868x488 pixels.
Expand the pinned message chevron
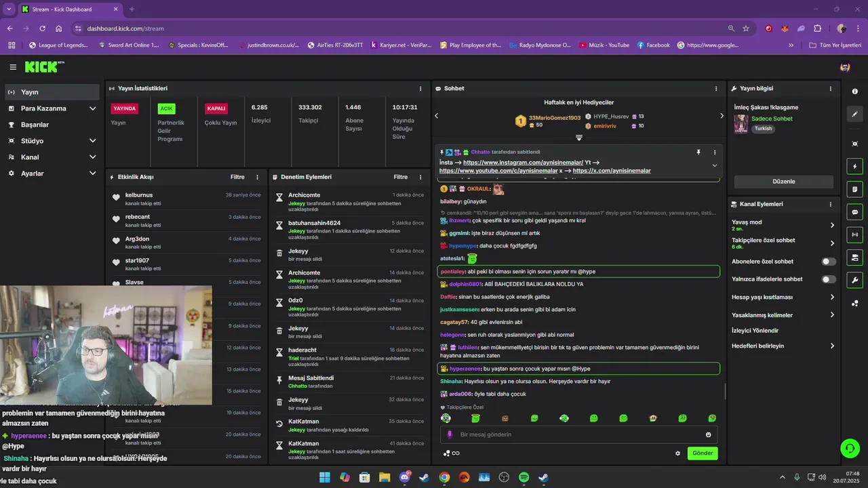click(714, 165)
